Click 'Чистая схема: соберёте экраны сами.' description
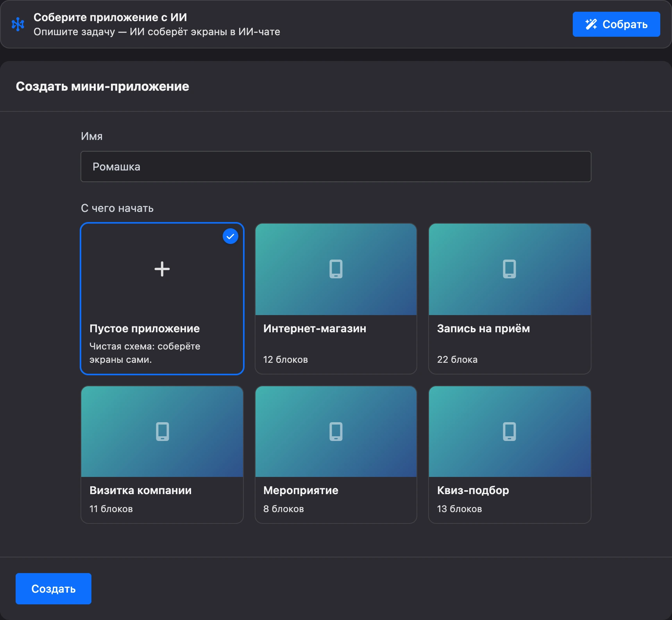The height and width of the screenshot is (620, 672). pos(145,353)
